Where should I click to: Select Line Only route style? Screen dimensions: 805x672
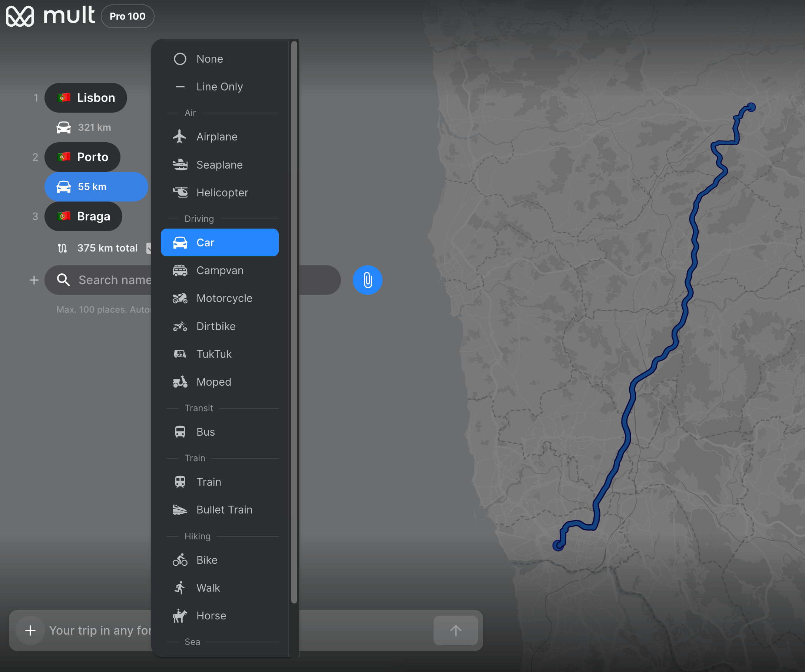219,87
